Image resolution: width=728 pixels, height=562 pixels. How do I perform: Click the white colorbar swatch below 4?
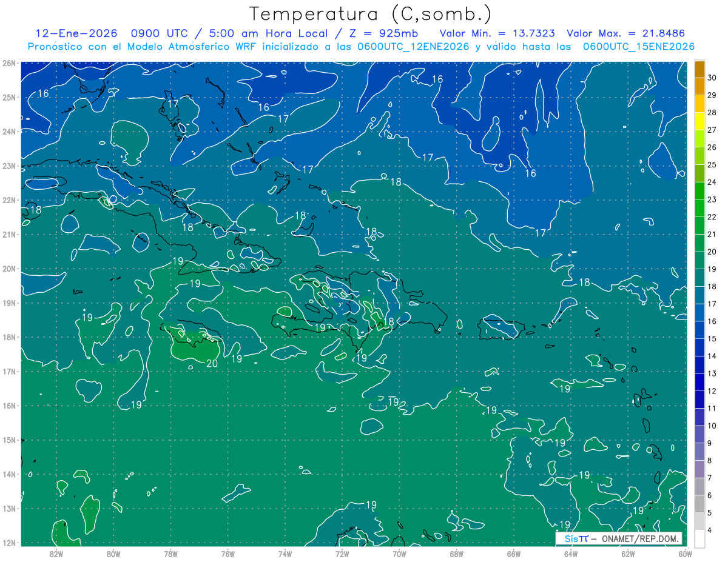[699, 538]
